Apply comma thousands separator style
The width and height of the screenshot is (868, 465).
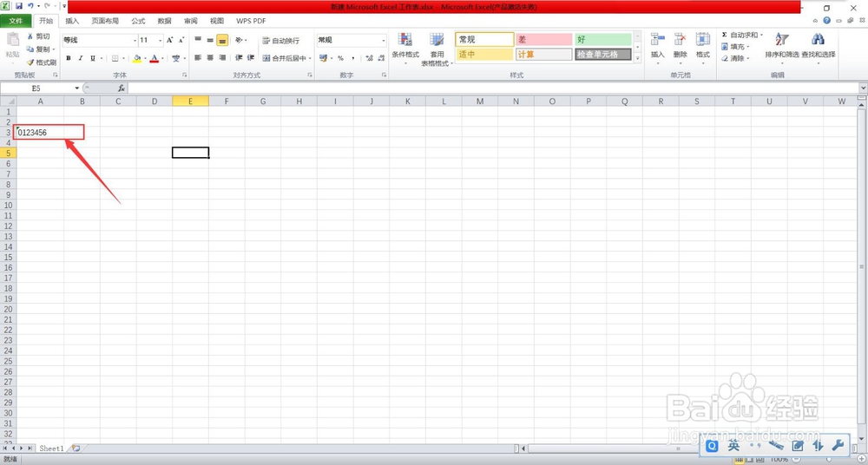pos(352,58)
